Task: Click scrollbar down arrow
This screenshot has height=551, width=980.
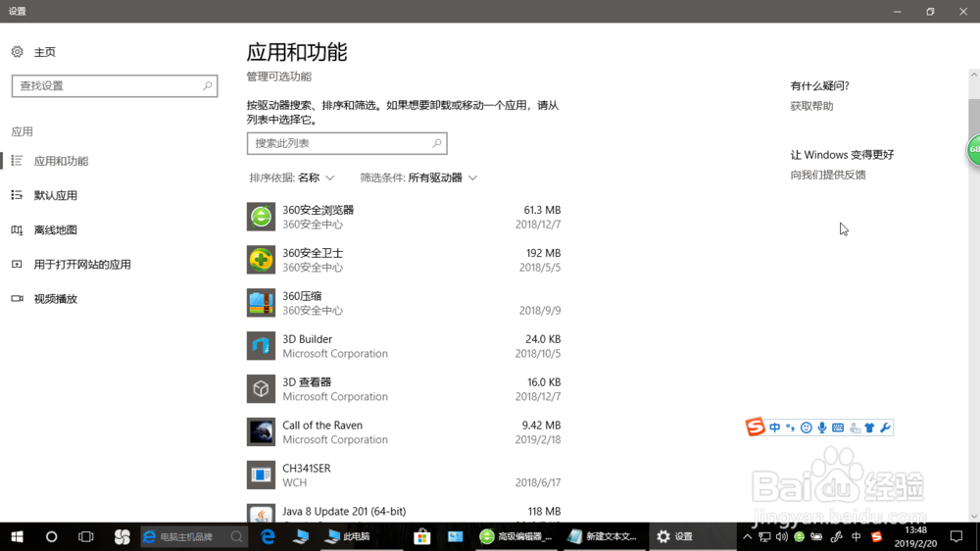Action: [x=974, y=517]
